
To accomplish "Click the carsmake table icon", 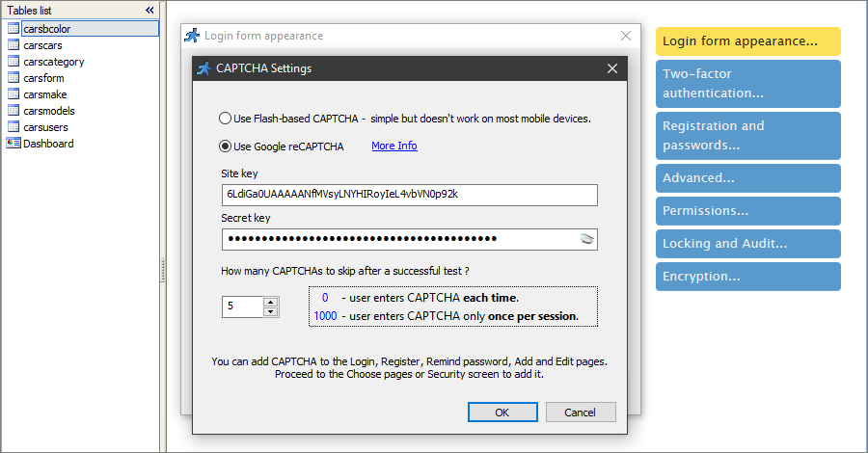I will click(x=14, y=94).
